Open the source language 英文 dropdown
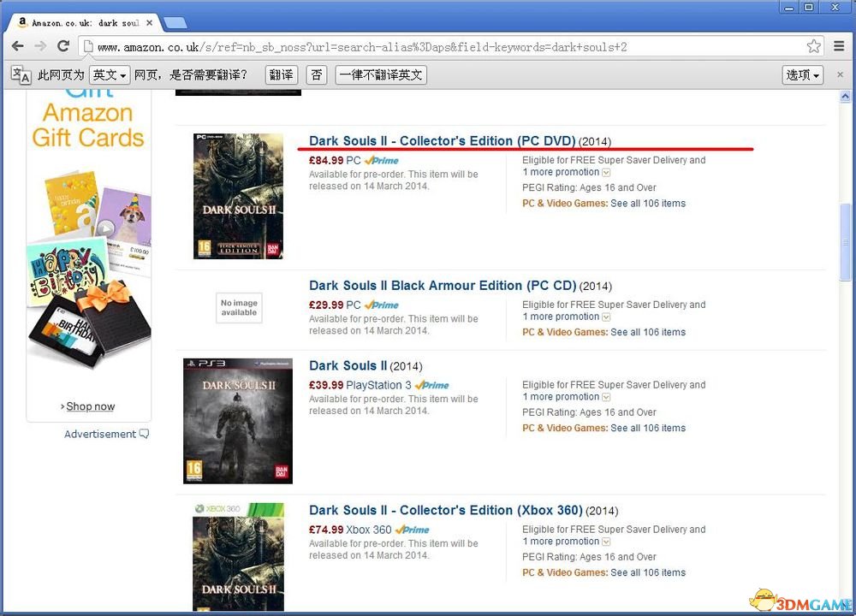This screenshot has width=856, height=616. (x=110, y=74)
